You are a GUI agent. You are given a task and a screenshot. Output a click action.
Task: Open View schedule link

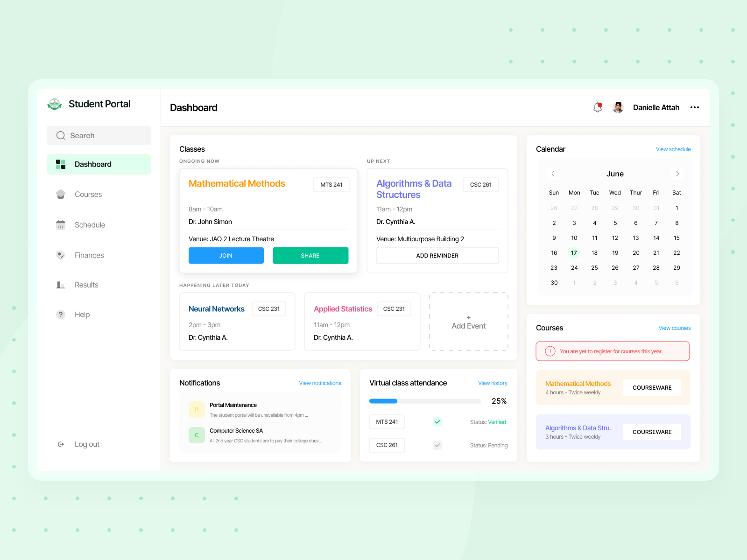pyautogui.click(x=673, y=149)
